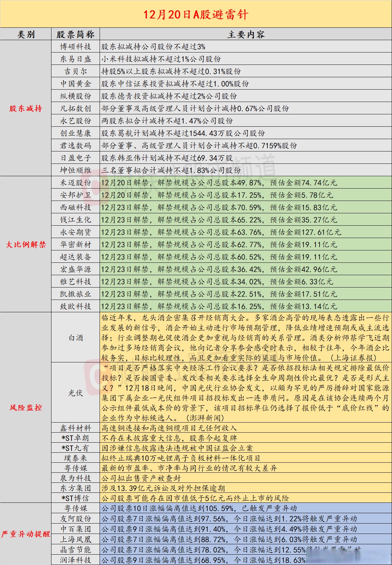Click stock name "中国黄金"
The width and height of the screenshot is (392, 565).
76,84
